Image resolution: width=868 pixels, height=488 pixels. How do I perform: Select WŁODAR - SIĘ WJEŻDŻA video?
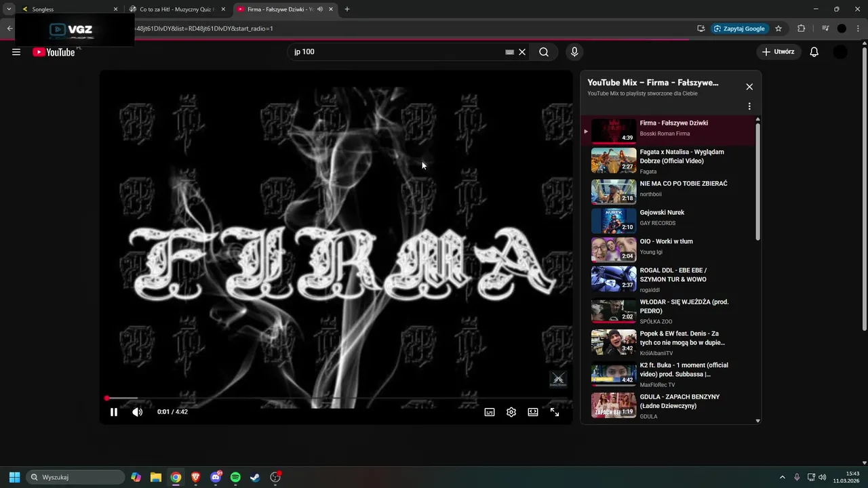click(x=668, y=311)
